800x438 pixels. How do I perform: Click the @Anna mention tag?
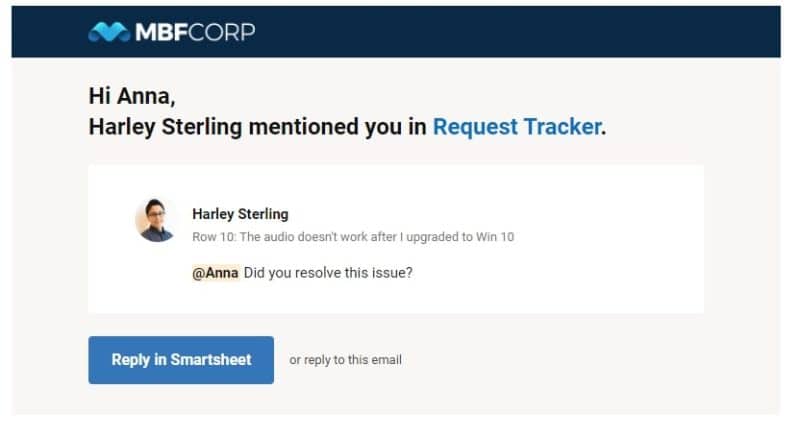click(215, 273)
